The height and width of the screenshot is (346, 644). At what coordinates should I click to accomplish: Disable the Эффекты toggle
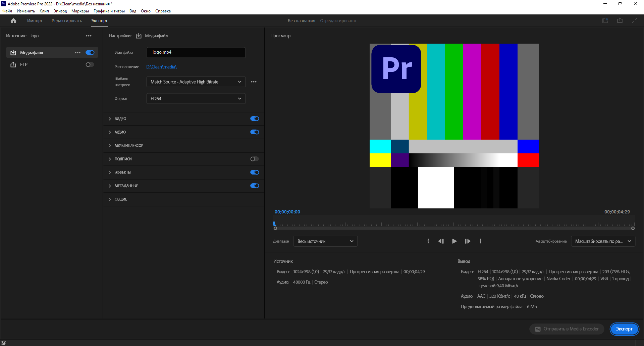coord(255,172)
